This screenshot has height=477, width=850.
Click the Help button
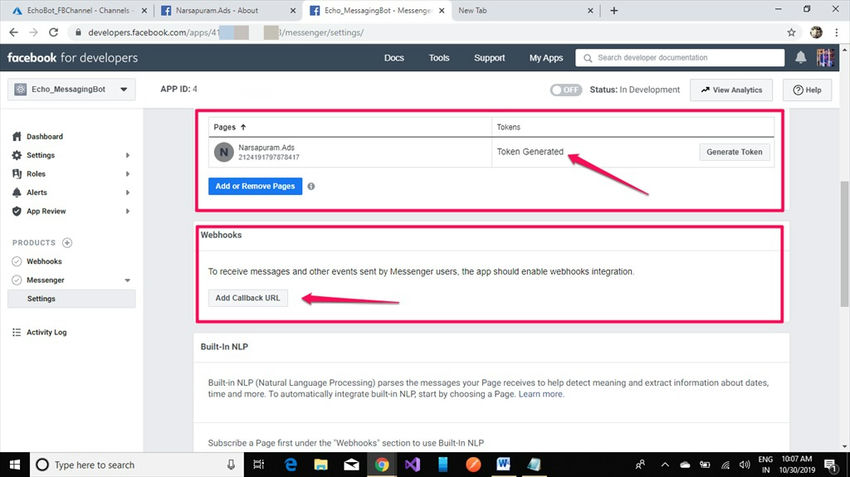point(807,90)
